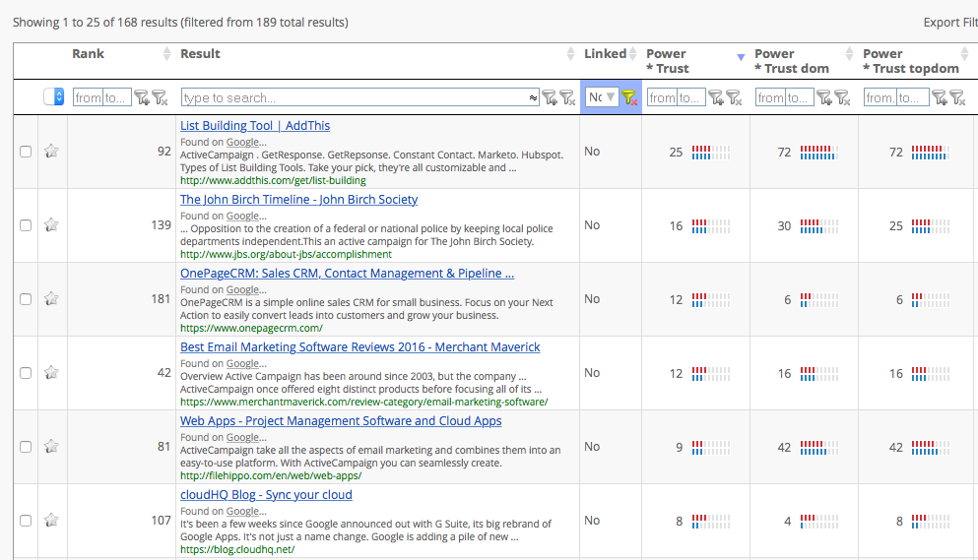Star the OnePageCRM result
The height and width of the screenshot is (560, 978).
click(51, 299)
